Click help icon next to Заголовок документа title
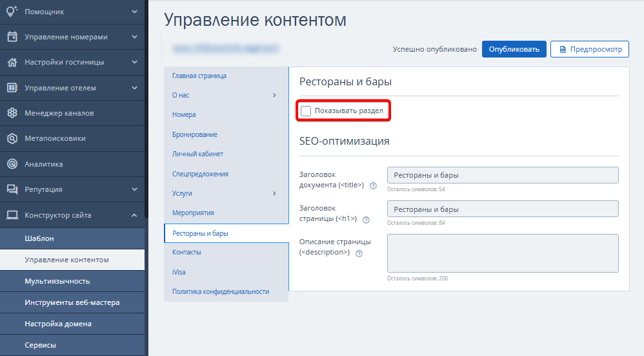Viewport: 644px width, 356px height. tap(373, 185)
